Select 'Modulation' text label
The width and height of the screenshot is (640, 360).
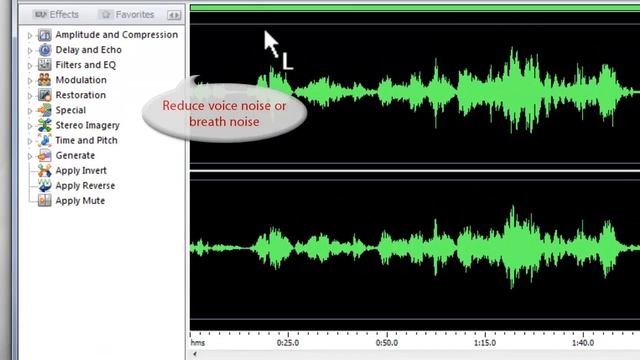click(81, 80)
